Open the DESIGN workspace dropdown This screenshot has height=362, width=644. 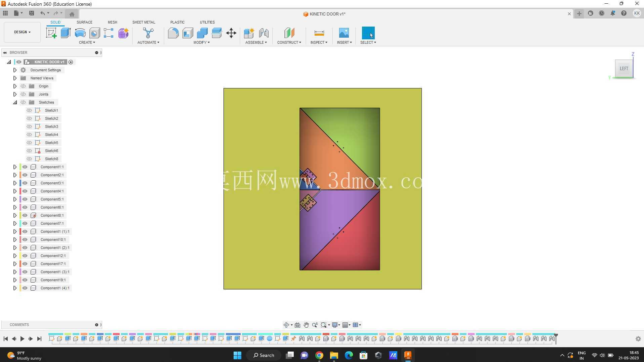[22, 32]
